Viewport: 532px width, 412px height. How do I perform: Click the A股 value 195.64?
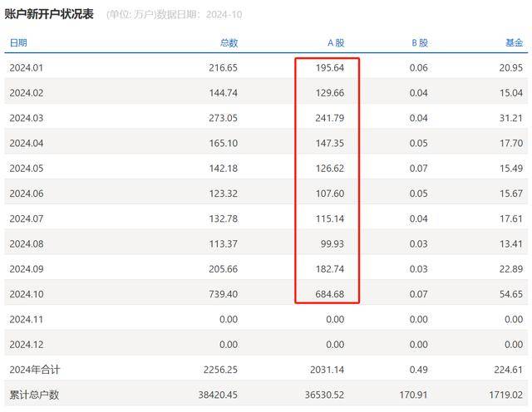point(329,67)
